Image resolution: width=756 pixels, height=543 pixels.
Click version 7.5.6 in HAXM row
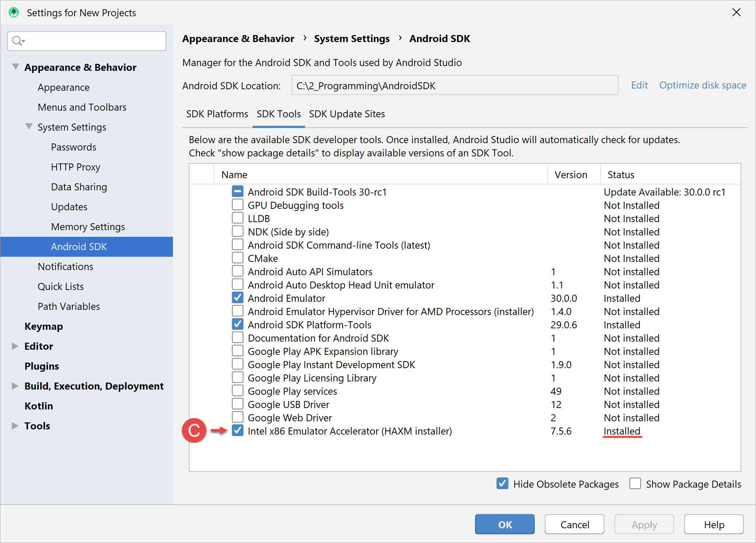coord(561,431)
